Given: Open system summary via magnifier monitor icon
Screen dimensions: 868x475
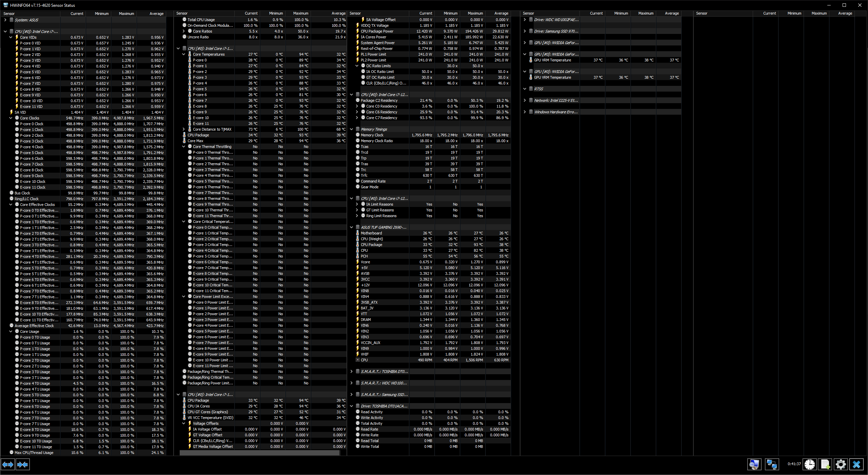Looking at the screenshot, I should point(754,464).
